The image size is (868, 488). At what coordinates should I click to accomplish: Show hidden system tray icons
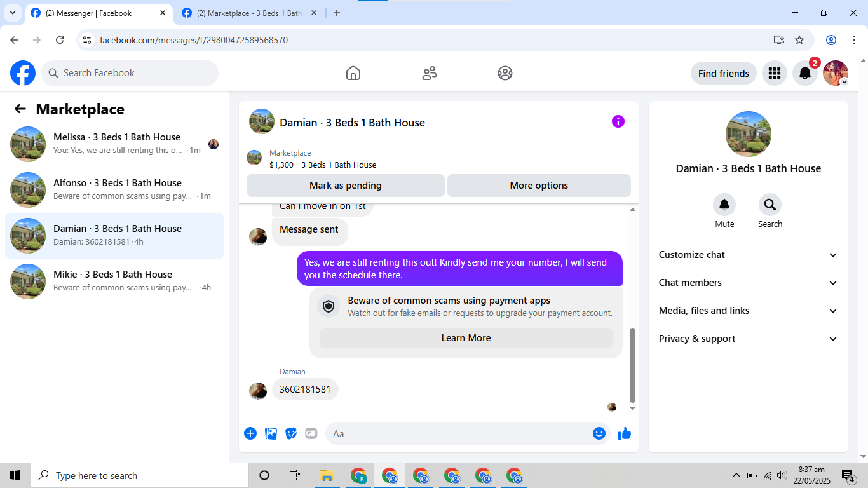[736, 475]
